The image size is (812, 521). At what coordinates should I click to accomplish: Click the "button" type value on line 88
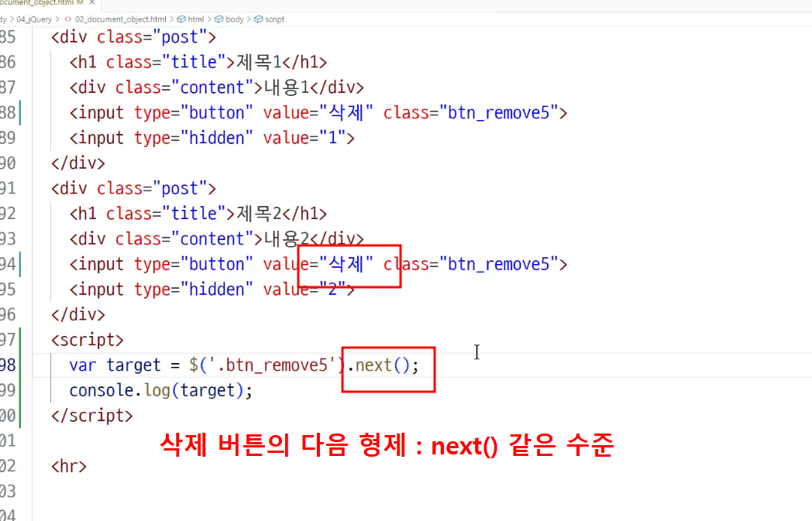(x=216, y=113)
